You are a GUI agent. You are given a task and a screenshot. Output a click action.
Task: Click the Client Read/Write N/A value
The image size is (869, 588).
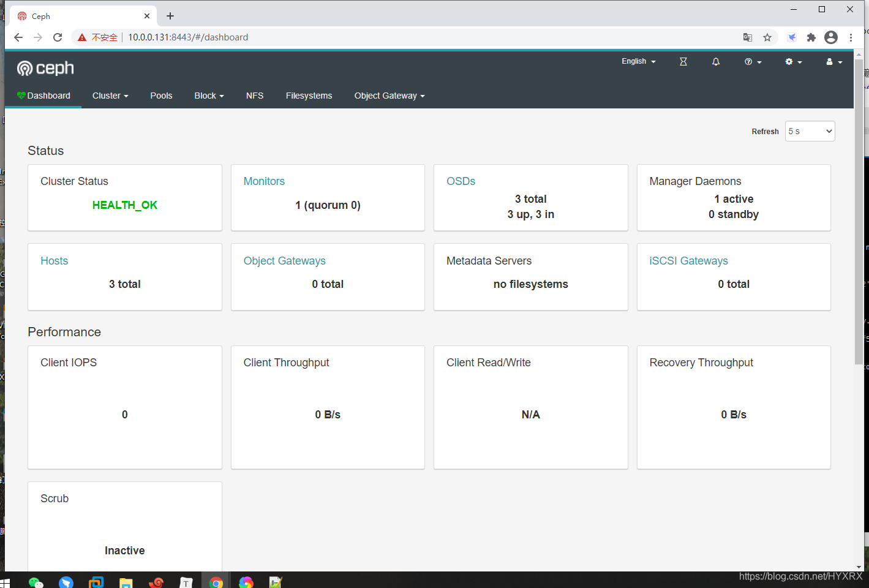[x=530, y=415]
